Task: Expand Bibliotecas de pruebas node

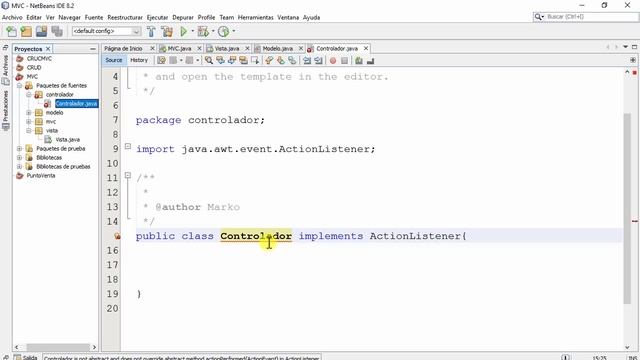Action: pos(19,167)
